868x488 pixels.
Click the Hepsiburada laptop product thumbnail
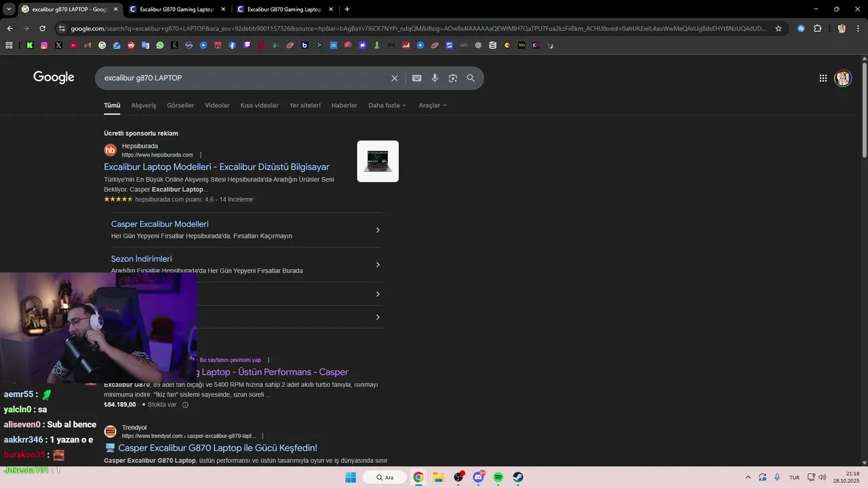coord(378,161)
